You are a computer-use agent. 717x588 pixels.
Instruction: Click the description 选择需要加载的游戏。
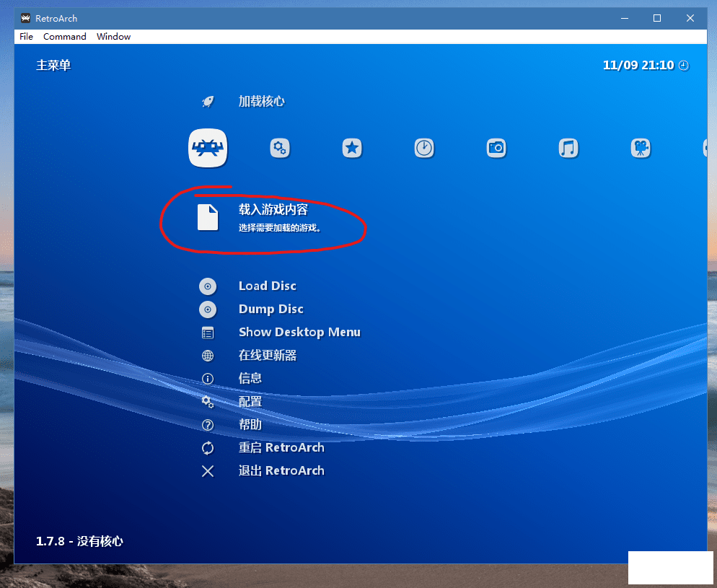[279, 228]
